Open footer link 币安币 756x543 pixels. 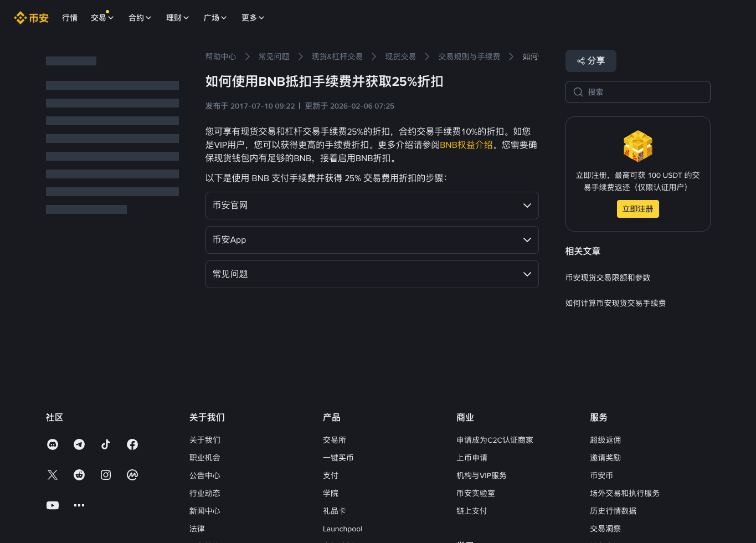click(x=601, y=475)
